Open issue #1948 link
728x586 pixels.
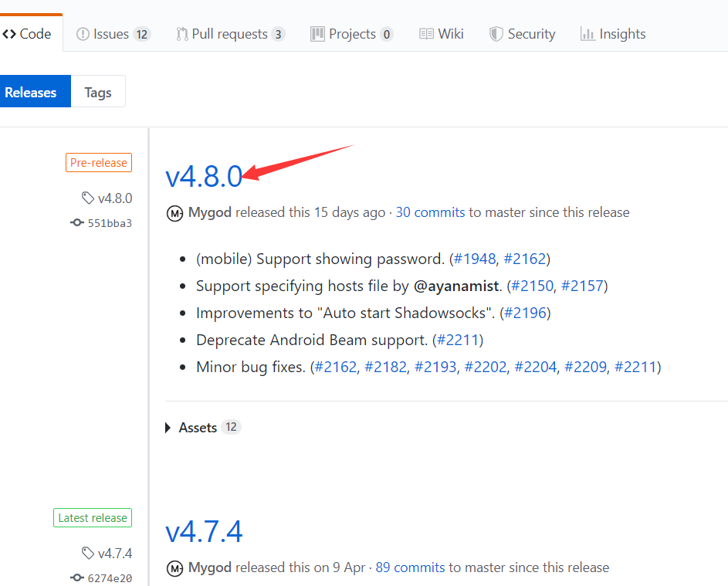click(475, 259)
